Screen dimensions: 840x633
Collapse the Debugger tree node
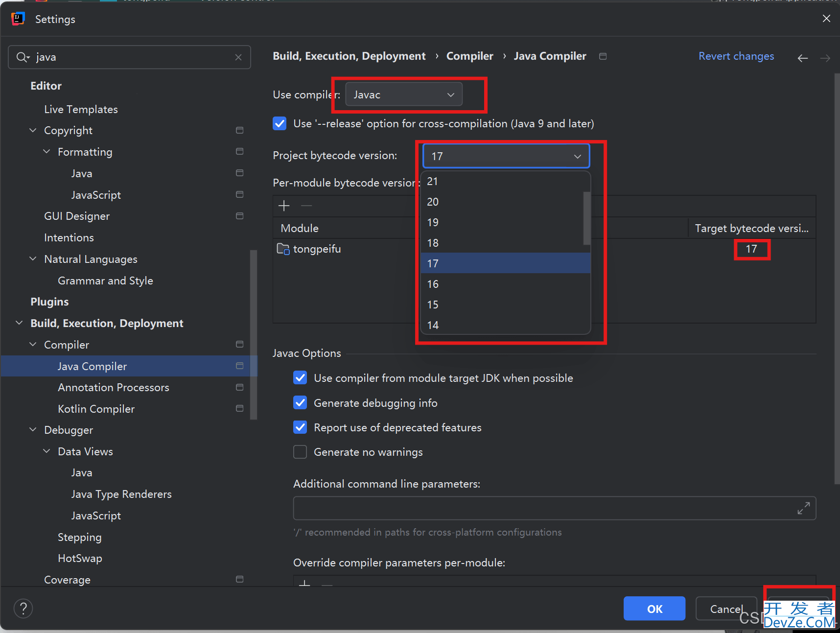tap(33, 429)
